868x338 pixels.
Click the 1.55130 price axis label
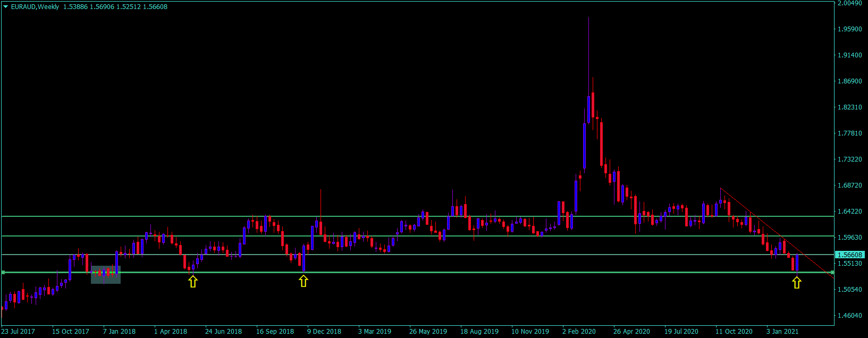coord(850,264)
